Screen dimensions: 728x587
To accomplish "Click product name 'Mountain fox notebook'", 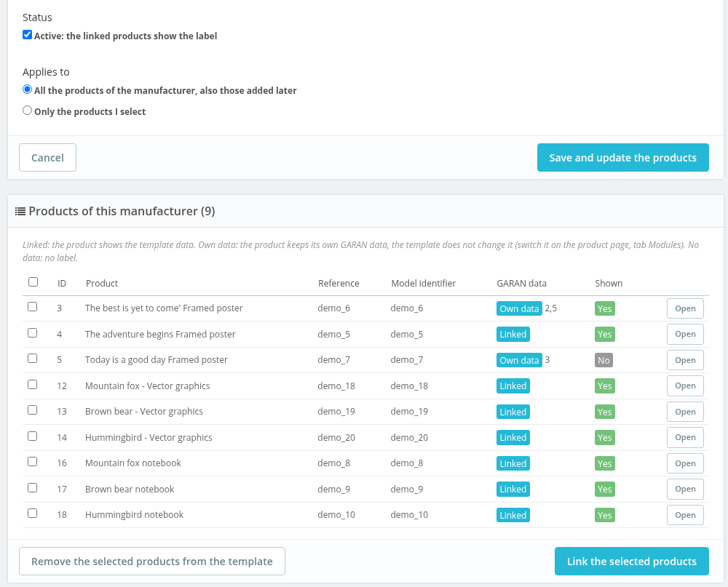I will [x=132, y=463].
